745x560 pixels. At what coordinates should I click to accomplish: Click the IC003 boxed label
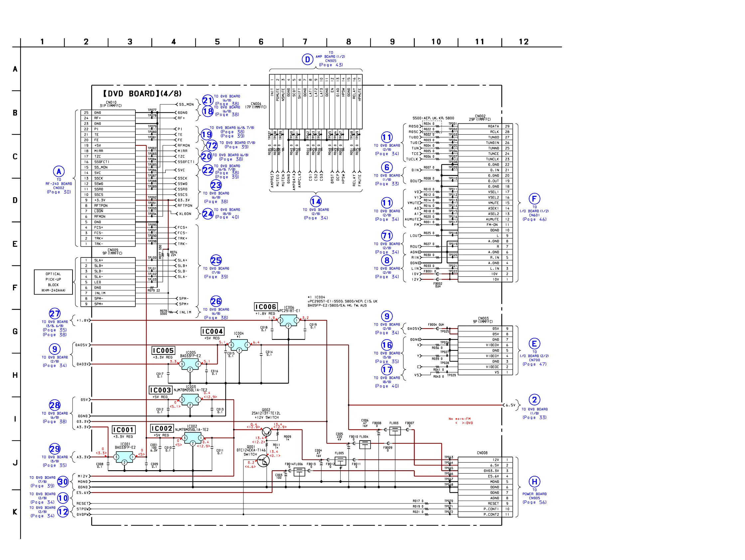coord(161,390)
